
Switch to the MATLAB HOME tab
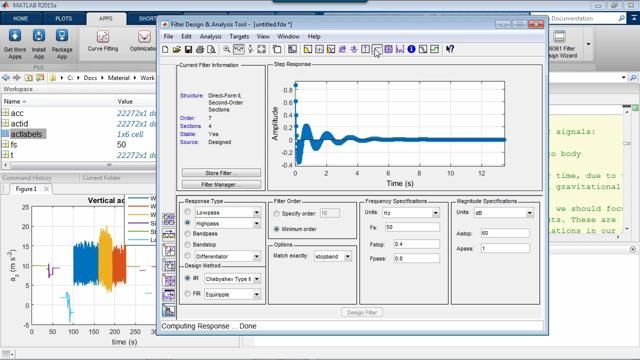click(20, 19)
